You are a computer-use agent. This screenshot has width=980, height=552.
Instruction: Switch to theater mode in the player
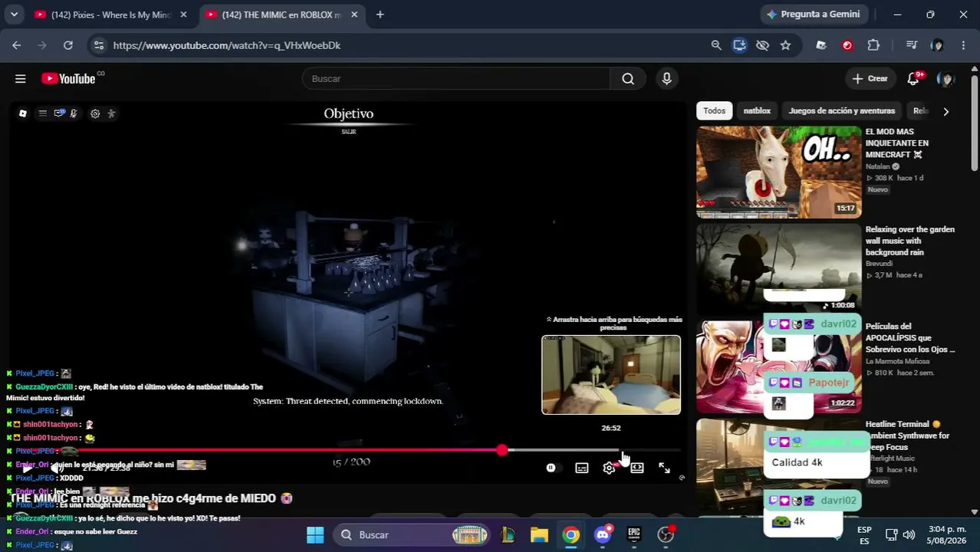click(x=637, y=468)
